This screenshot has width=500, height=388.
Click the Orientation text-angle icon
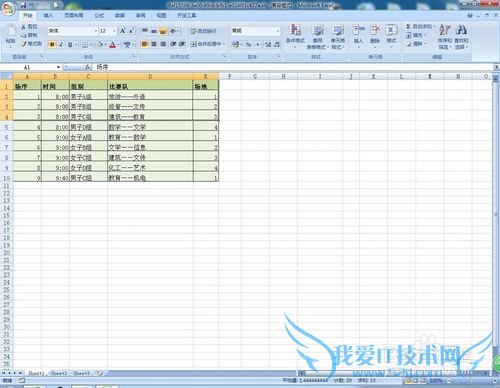point(173,31)
